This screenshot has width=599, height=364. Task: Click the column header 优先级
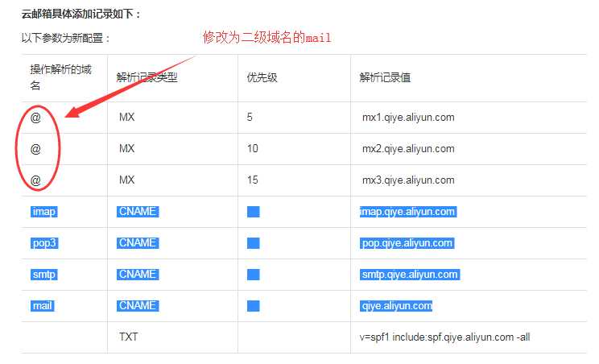(262, 77)
